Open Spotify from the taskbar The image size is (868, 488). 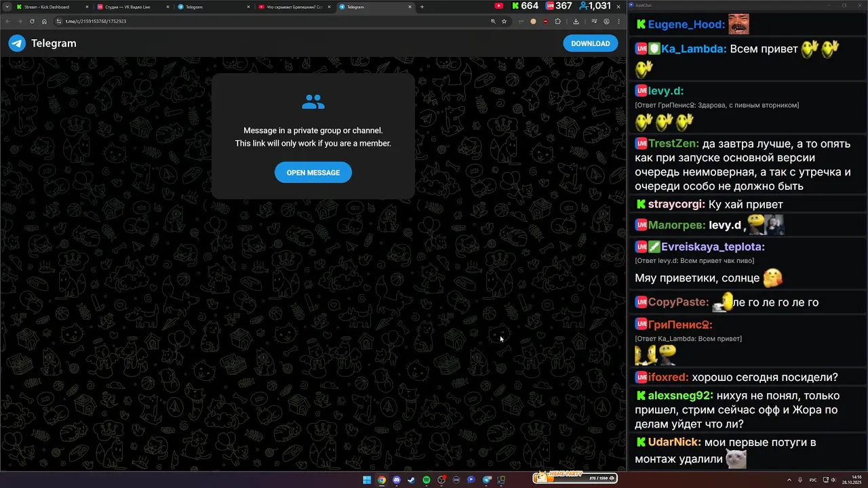tap(427, 480)
